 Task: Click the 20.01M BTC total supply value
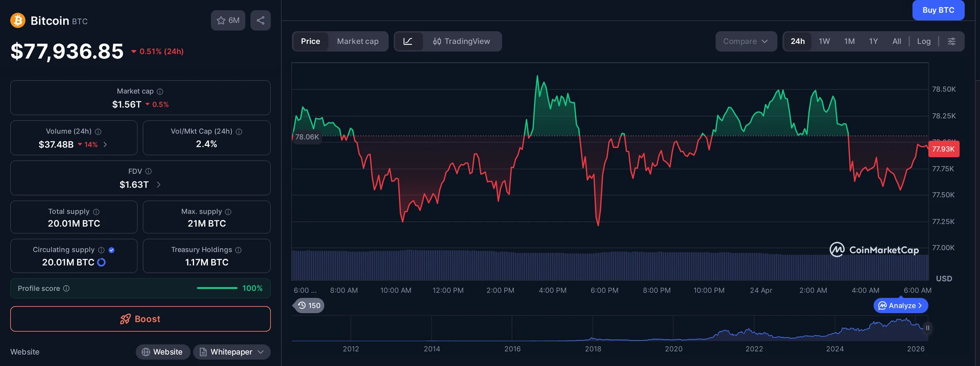point(74,223)
